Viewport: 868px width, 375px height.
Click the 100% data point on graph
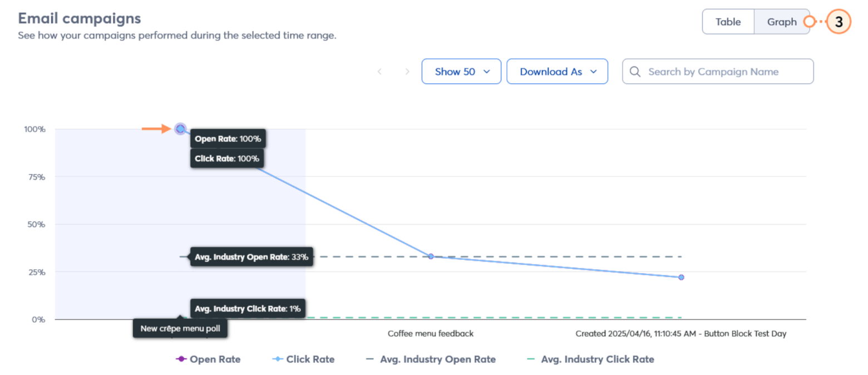click(180, 129)
